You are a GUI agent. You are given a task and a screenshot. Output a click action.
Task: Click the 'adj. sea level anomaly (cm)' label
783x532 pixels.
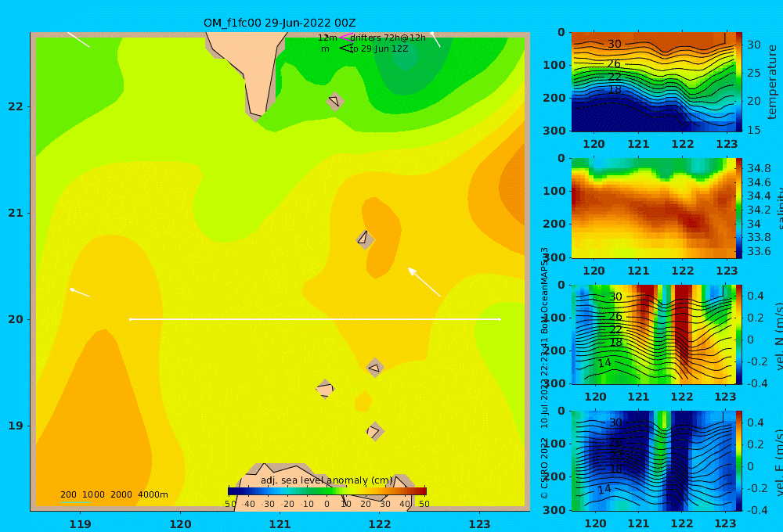click(x=327, y=480)
